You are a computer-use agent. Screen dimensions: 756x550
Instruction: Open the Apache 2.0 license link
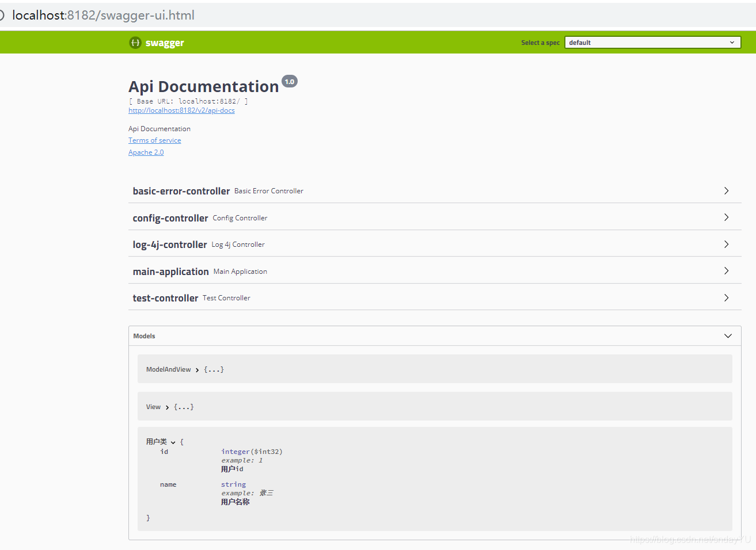click(x=146, y=152)
